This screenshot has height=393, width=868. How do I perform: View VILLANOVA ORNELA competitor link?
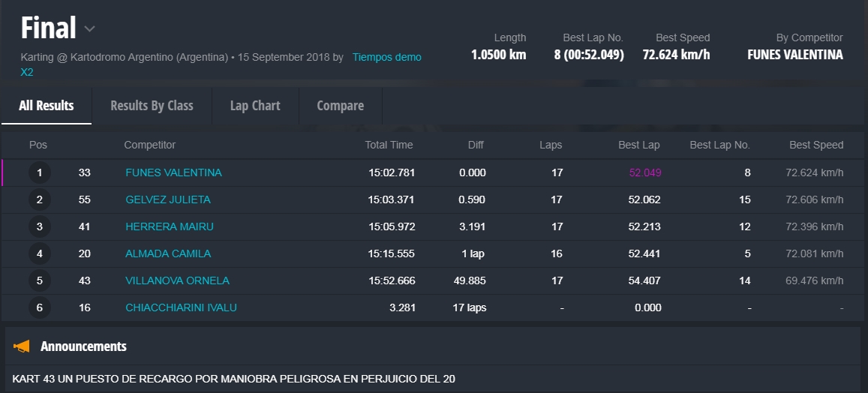177,280
